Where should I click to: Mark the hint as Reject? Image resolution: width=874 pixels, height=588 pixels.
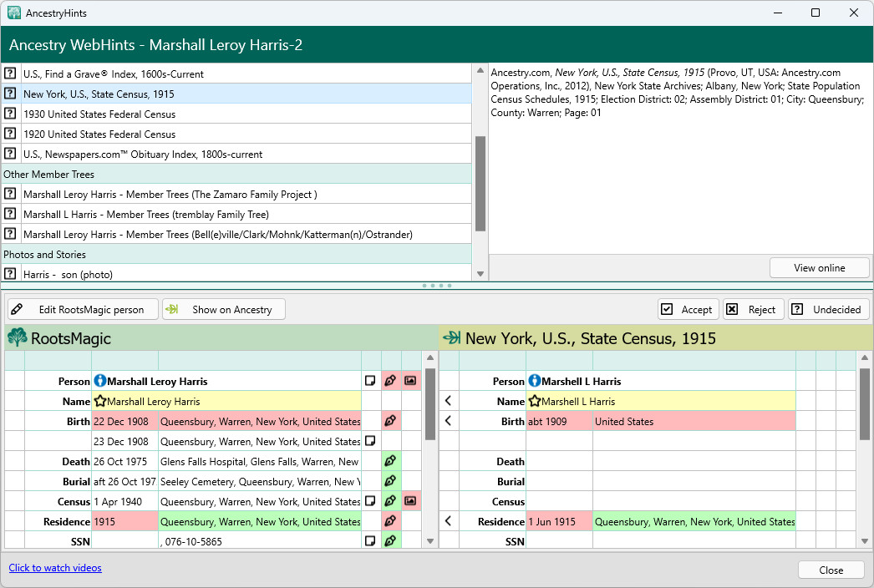point(752,309)
